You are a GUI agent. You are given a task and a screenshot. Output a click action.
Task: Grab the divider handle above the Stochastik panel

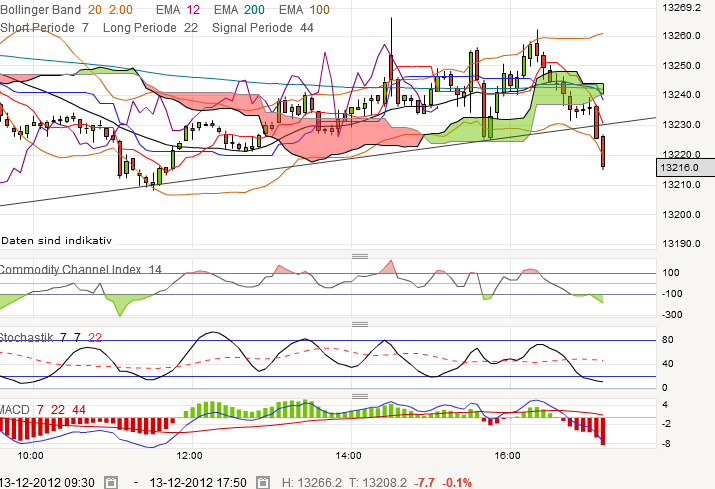tap(360, 324)
